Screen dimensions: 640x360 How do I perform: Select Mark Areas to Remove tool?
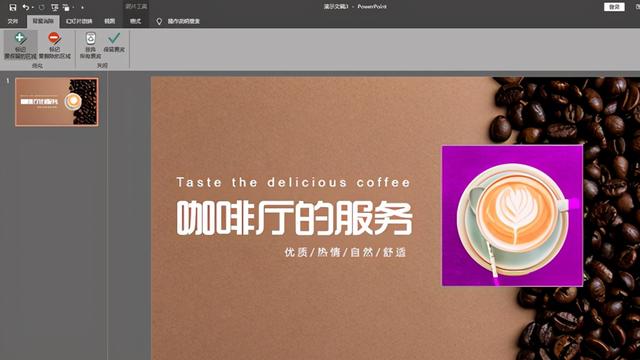pyautogui.click(x=55, y=45)
